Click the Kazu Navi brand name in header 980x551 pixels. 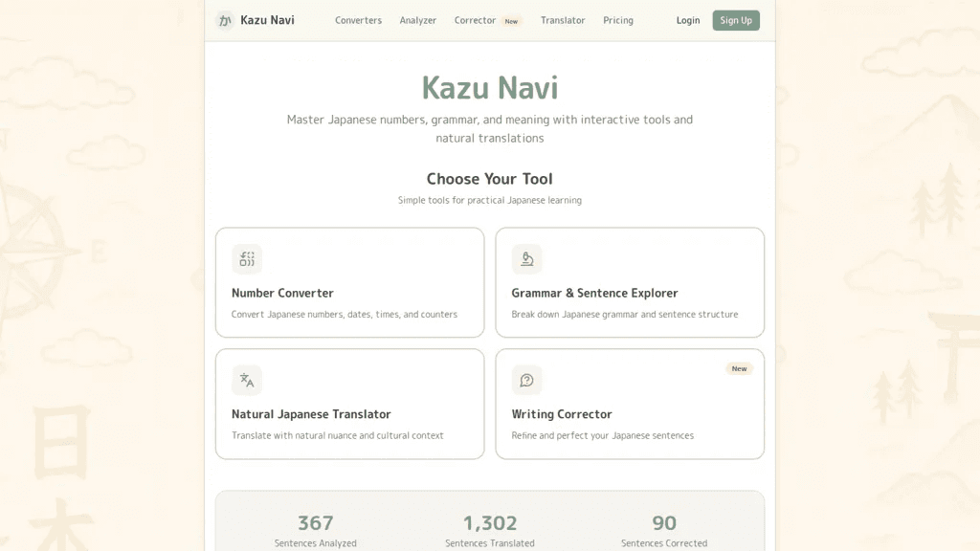tap(268, 20)
